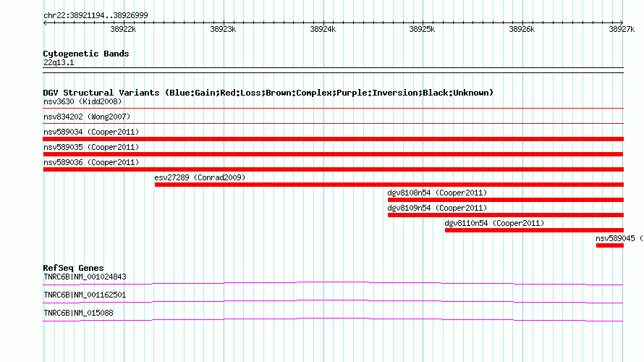This screenshot has height=362, width=644.
Task: Click the nsv589034 (Cooper2011) red loss bar
Action: click(333, 139)
